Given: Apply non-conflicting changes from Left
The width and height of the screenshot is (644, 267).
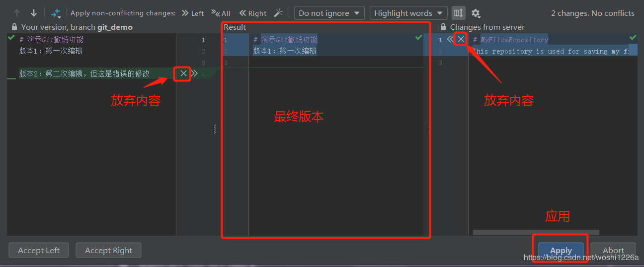Looking at the screenshot, I should pos(192,13).
